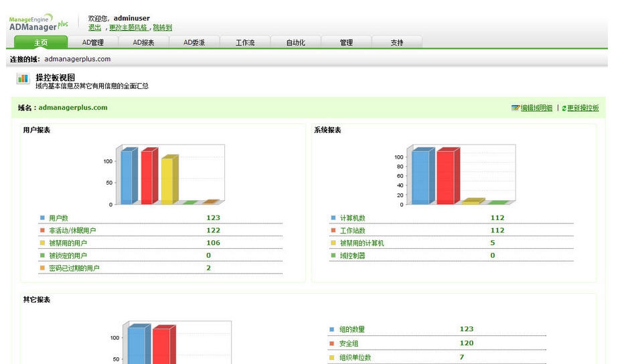The image size is (630, 364).
Task: Open the 被禁用的计算机 report link
Action: (x=362, y=243)
